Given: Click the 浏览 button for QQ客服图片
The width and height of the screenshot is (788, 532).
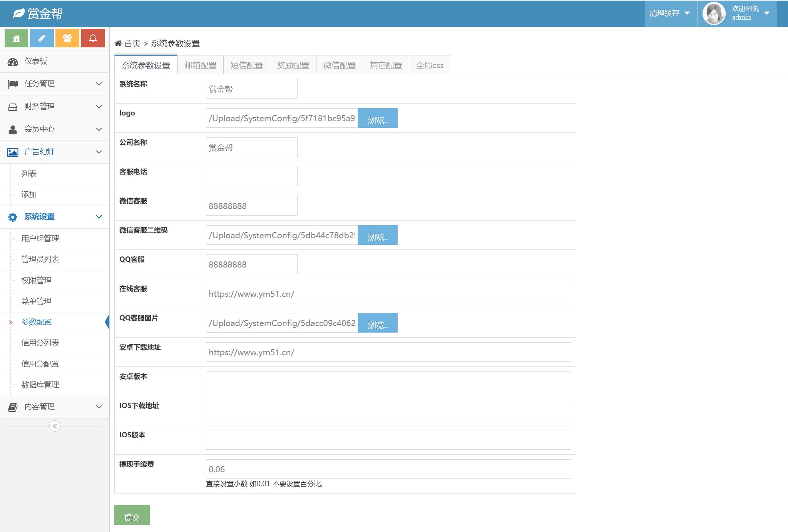Looking at the screenshot, I should 378,323.
